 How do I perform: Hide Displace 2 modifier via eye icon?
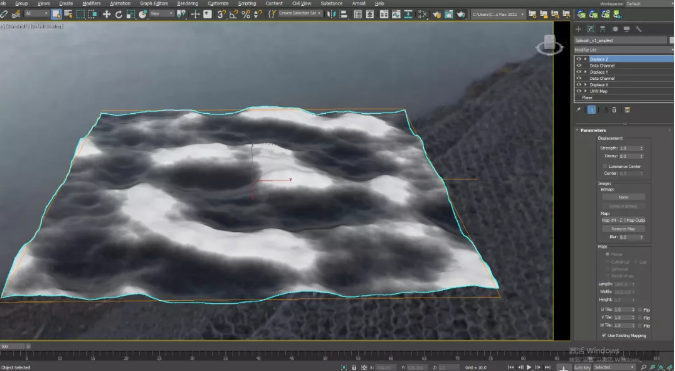[x=579, y=59]
